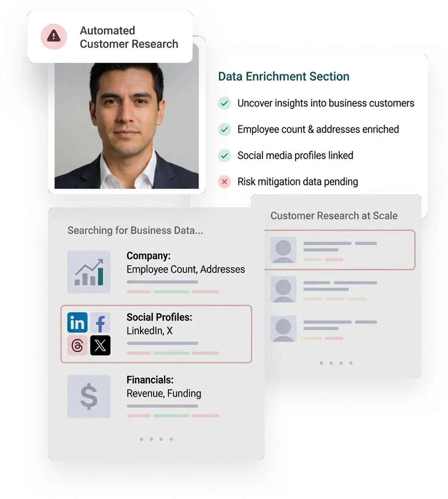Select the Social Profiles result row

point(156,334)
